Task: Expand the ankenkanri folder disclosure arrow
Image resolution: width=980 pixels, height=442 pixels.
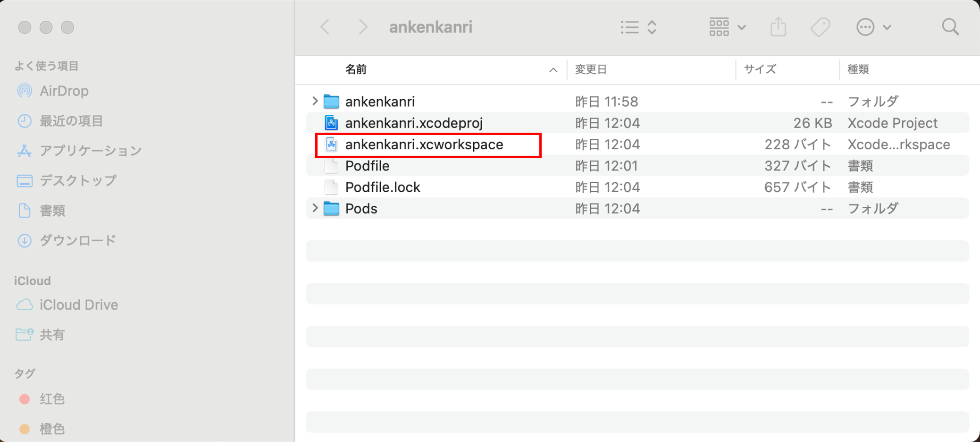Action: (x=315, y=101)
